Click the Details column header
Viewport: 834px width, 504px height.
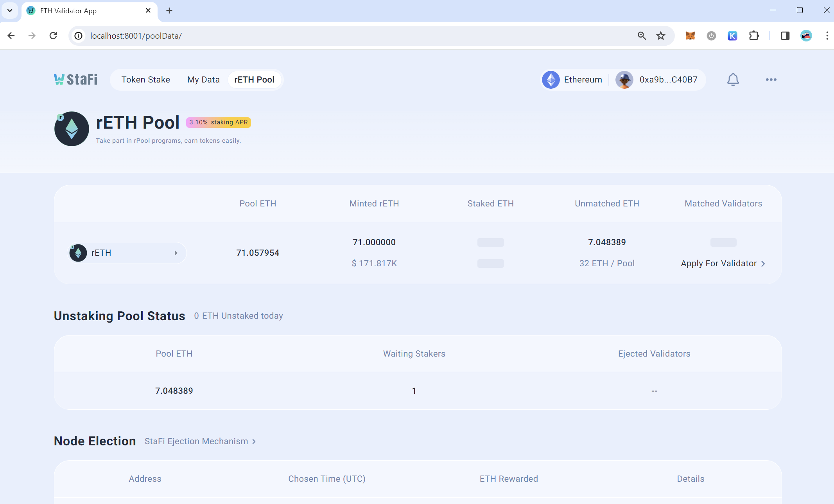click(x=691, y=479)
